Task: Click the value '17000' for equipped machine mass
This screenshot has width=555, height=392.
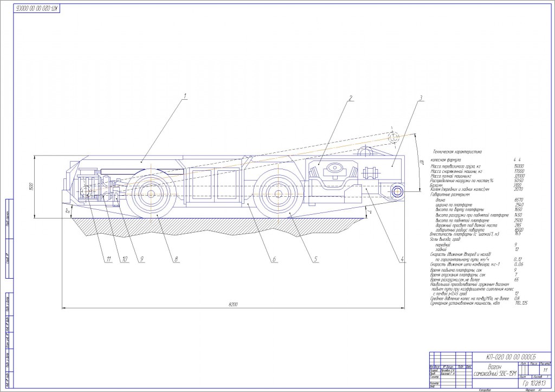Action: 519,171
